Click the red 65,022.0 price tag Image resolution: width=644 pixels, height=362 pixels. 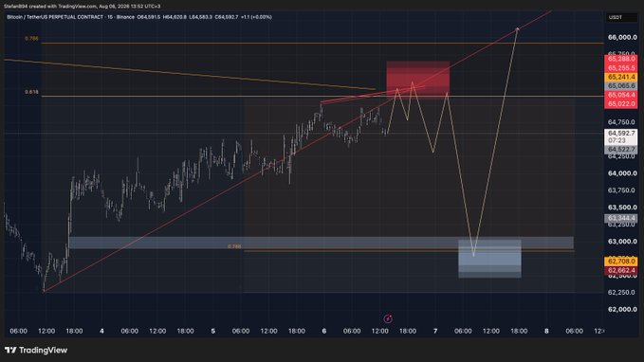point(621,104)
